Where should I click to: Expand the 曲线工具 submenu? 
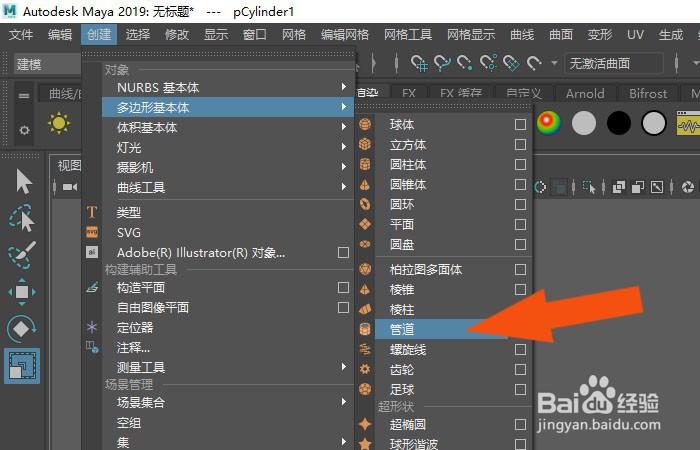click(344, 187)
